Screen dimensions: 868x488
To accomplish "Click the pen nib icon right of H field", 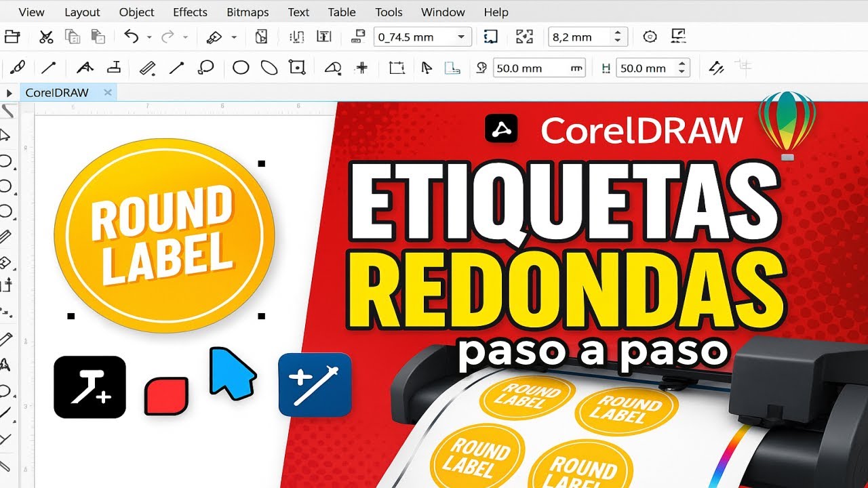I will [x=716, y=68].
